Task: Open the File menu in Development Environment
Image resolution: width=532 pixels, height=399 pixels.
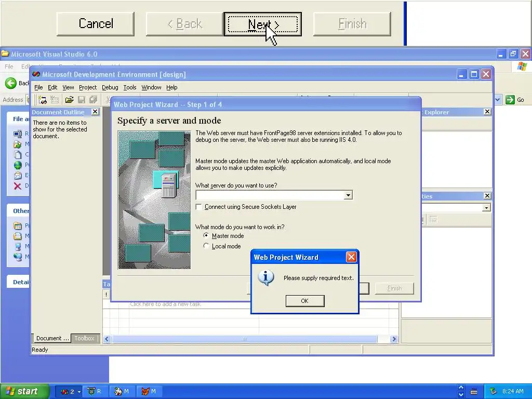Action: coord(38,87)
